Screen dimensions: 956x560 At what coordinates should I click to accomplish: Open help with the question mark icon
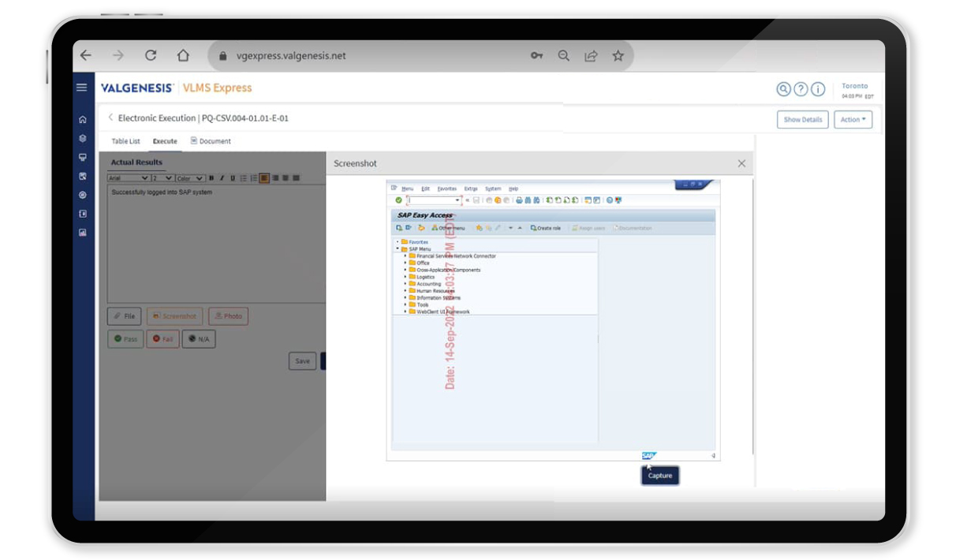801,89
